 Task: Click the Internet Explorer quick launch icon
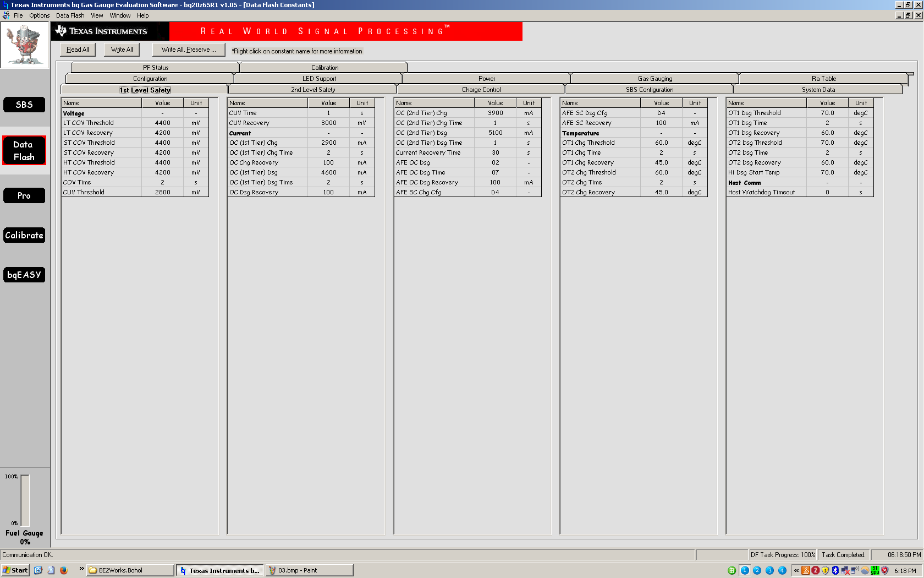pos(38,570)
